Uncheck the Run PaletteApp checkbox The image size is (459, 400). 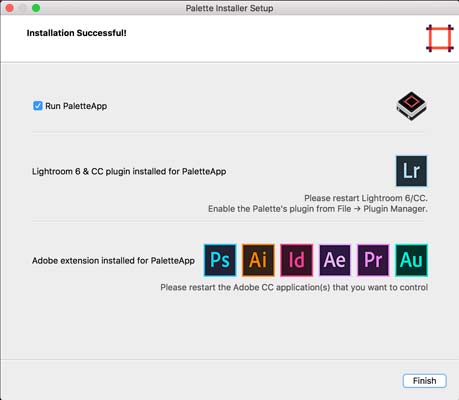[38, 106]
